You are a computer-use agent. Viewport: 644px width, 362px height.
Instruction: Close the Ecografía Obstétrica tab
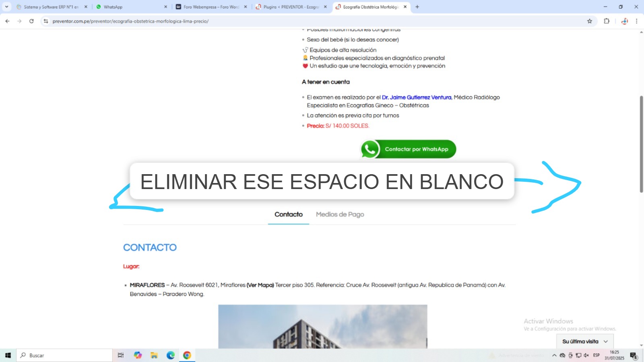click(405, 7)
